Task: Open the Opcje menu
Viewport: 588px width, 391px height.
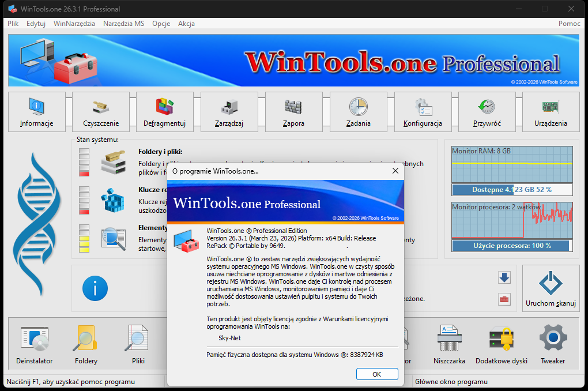Action: click(161, 23)
